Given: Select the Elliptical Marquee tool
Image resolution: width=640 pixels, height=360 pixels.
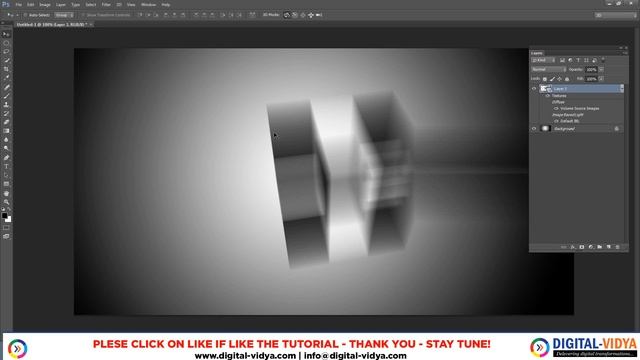Looking at the screenshot, I should (6, 43).
